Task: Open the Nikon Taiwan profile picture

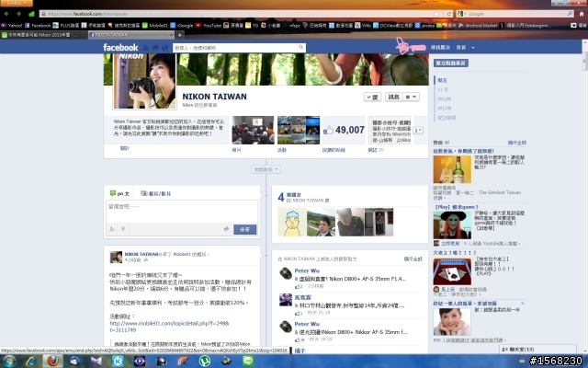Action: click(144, 81)
